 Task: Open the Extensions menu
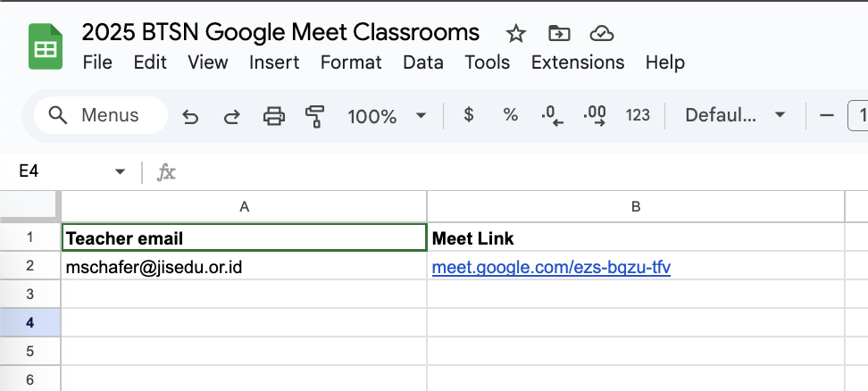[x=578, y=62]
